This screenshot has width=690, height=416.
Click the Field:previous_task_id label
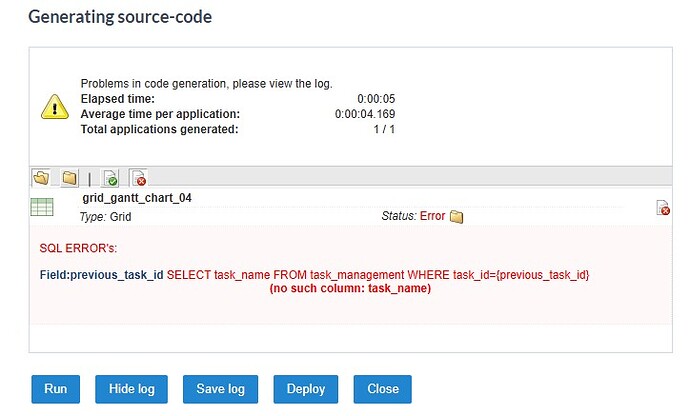click(101, 274)
